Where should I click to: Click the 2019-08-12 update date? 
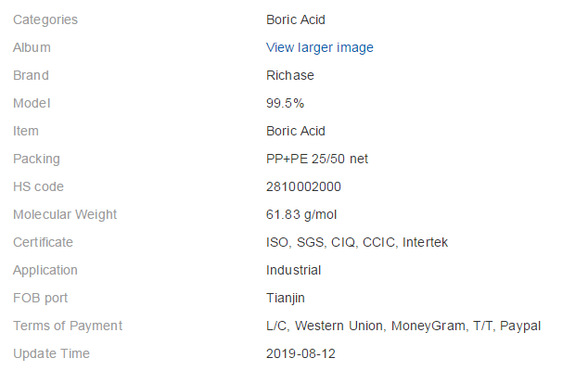coord(300,353)
